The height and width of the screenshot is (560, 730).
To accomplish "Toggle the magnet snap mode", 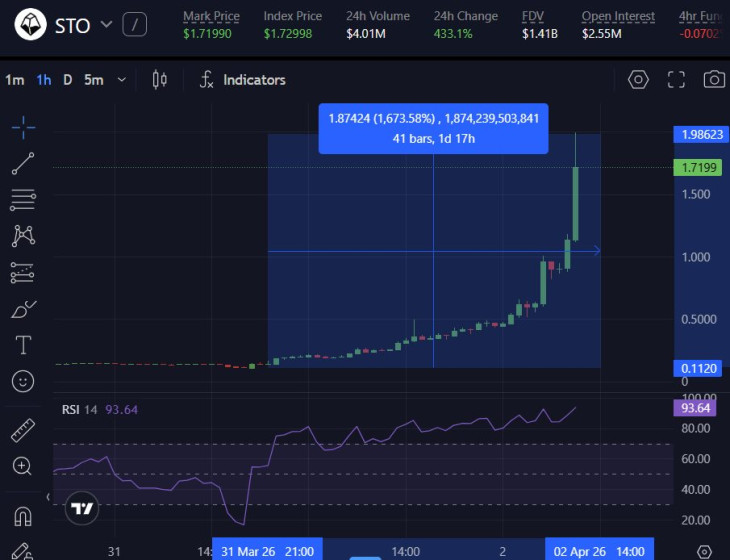I will pyautogui.click(x=23, y=516).
